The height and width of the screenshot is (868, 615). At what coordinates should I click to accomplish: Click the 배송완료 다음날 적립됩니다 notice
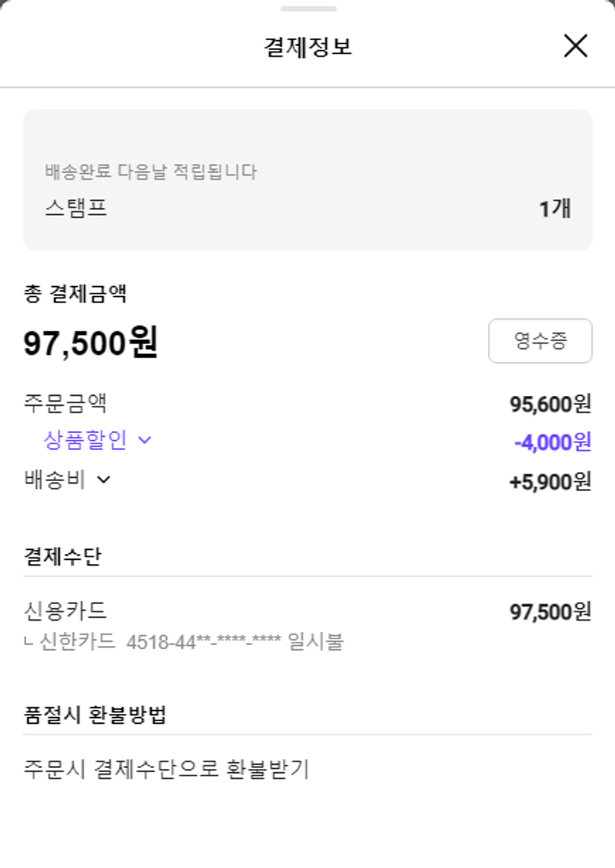(151, 172)
